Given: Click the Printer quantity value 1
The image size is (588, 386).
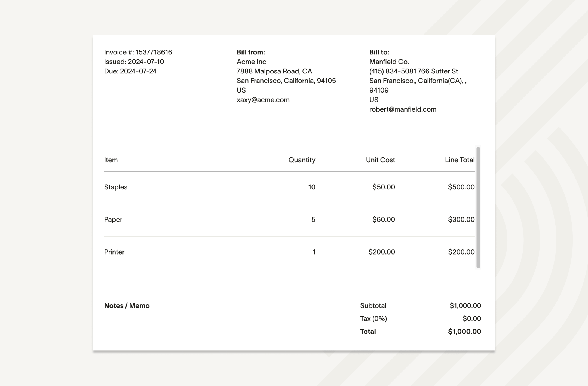Looking at the screenshot, I should click(314, 252).
